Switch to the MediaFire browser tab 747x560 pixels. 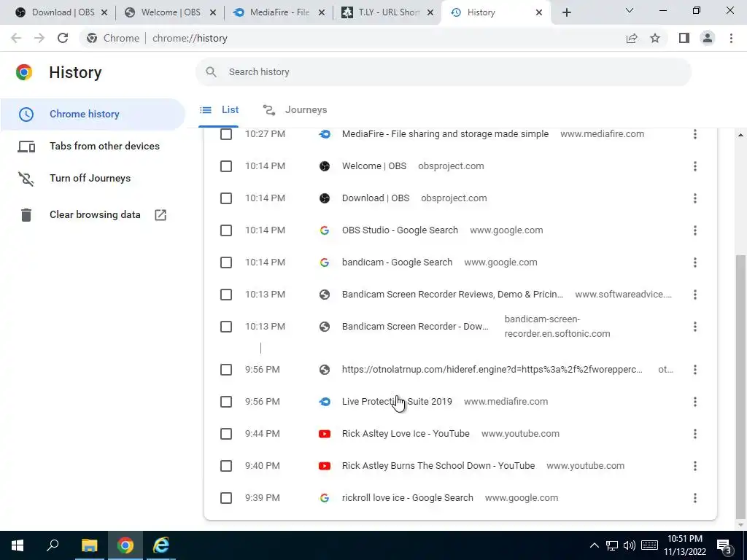pos(279,12)
